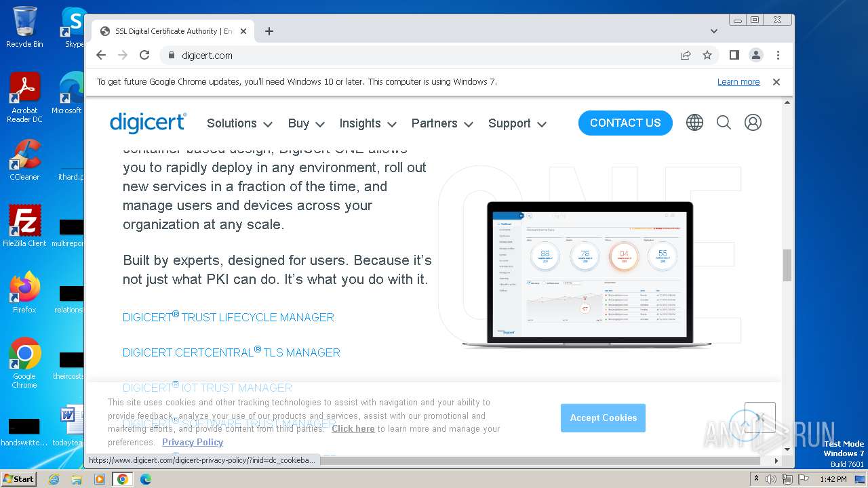This screenshot has height=488, width=868.
Task: Click the page scroll up arrow
Action: [x=787, y=102]
